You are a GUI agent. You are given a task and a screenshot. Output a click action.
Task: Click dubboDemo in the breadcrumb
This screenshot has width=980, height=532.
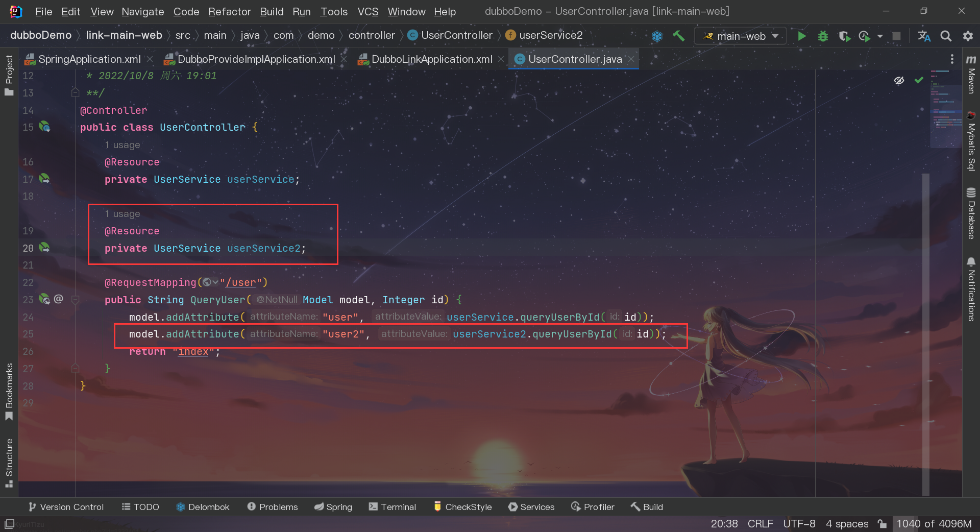pos(41,35)
